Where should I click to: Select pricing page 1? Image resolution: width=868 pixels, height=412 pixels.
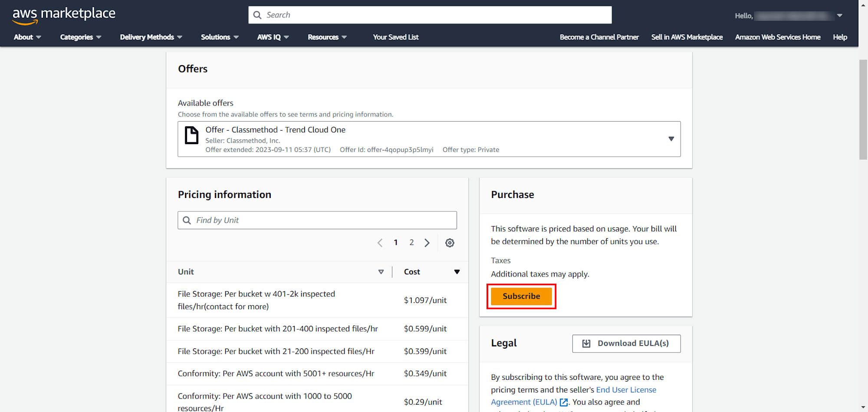pos(396,243)
